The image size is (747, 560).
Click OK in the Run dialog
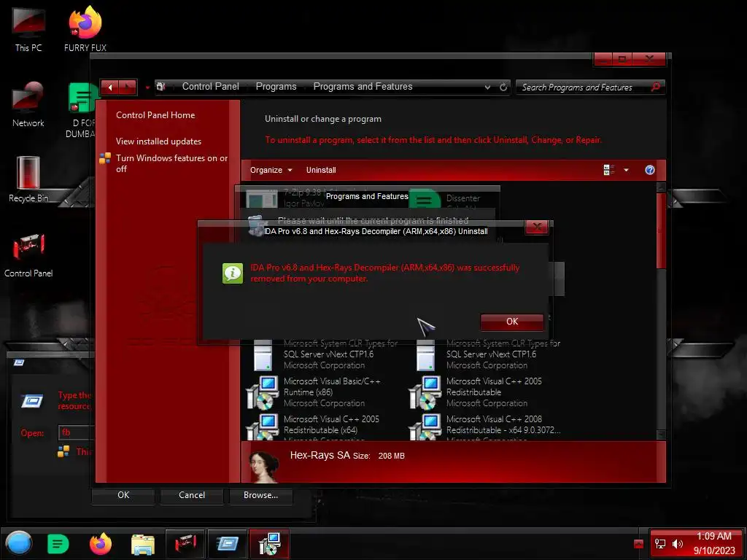pos(123,495)
